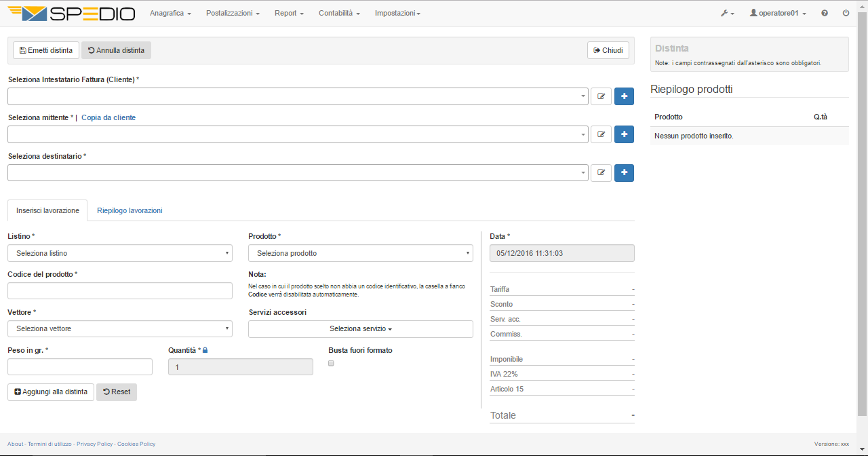868x456 pixels.
Task: Click the Reset button
Action: tap(117, 392)
